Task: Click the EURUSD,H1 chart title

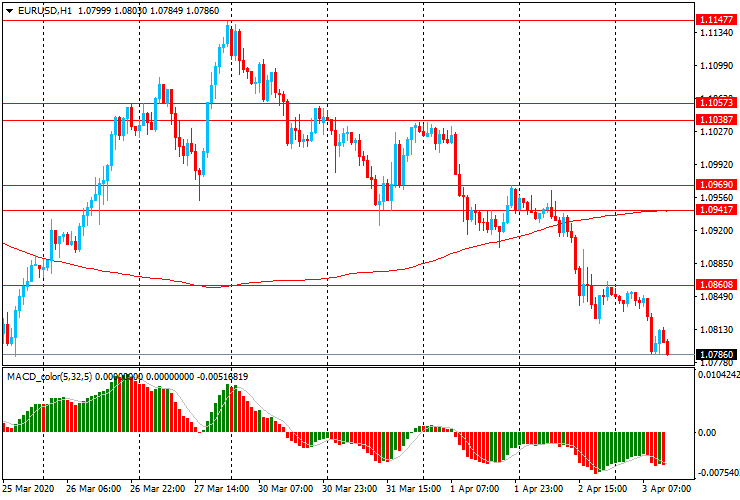Action: pos(45,10)
